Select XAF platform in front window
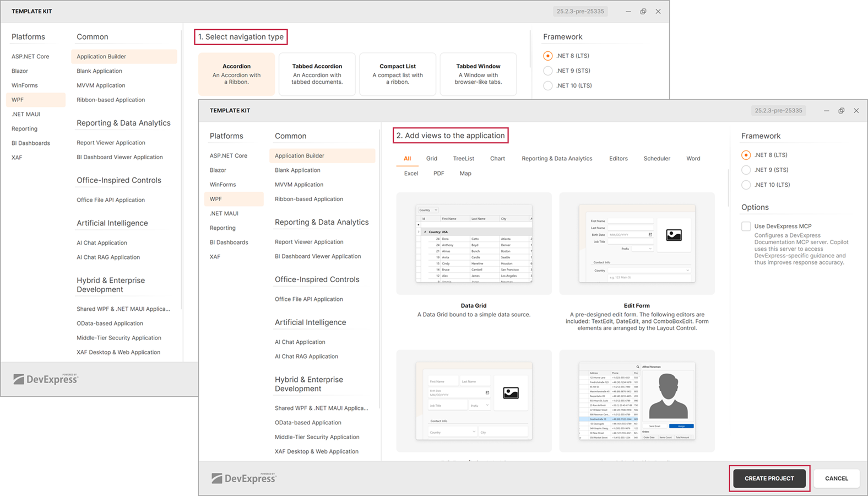868x496 pixels. click(x=215, y=256)
